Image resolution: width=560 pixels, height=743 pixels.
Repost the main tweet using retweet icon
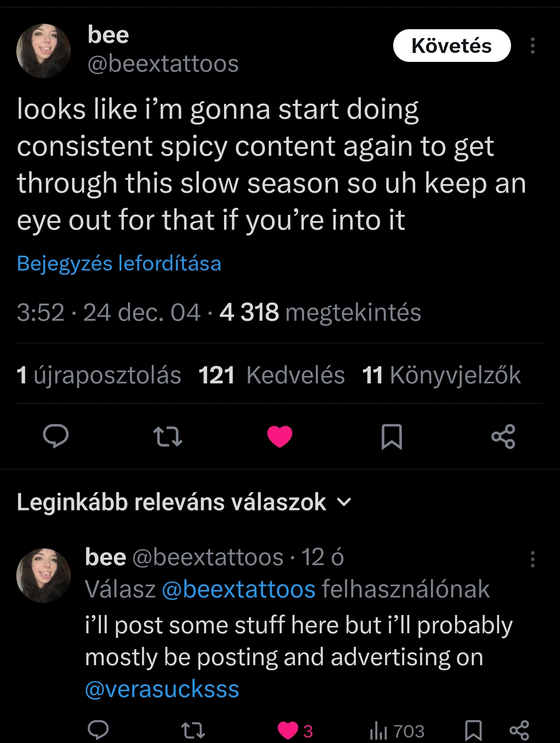[168, 436]
